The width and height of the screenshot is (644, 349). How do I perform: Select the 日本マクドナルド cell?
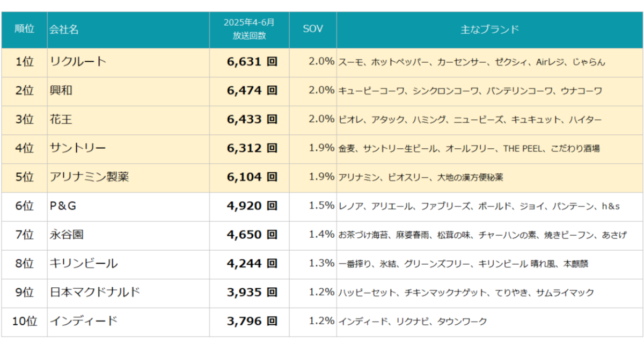click(x=95, y=293)
